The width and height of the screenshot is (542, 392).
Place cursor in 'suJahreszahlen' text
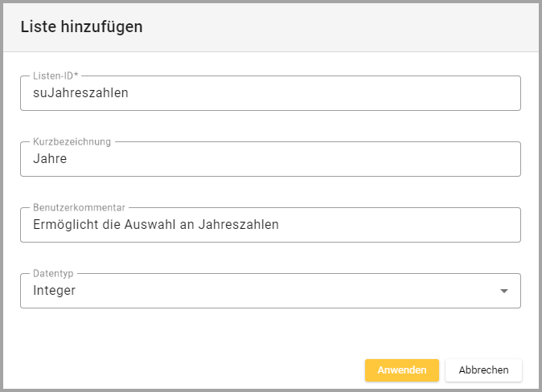tap(80, 93)
